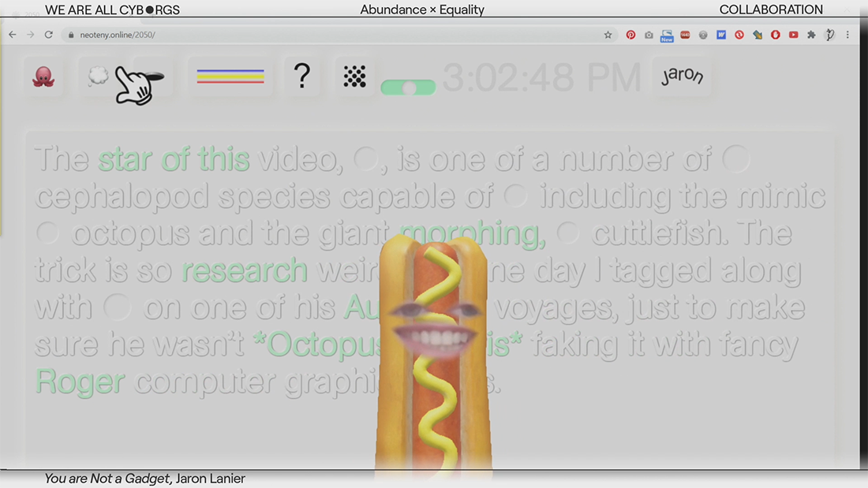
Task: Bookmark this page with the star icon
Action: pyautogui.click(x=608, y=35)
